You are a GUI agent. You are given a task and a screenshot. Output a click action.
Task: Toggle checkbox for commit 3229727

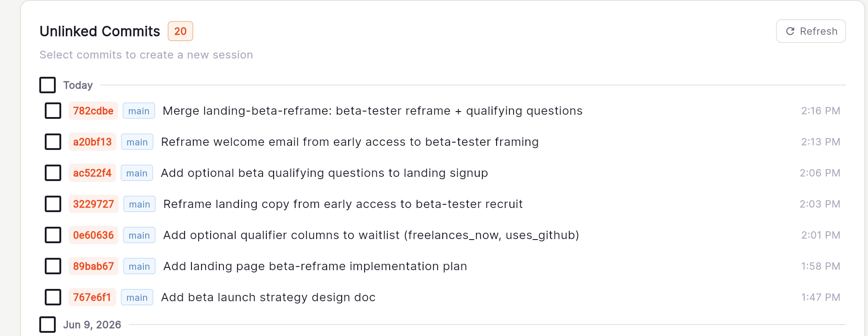point(53,204)
